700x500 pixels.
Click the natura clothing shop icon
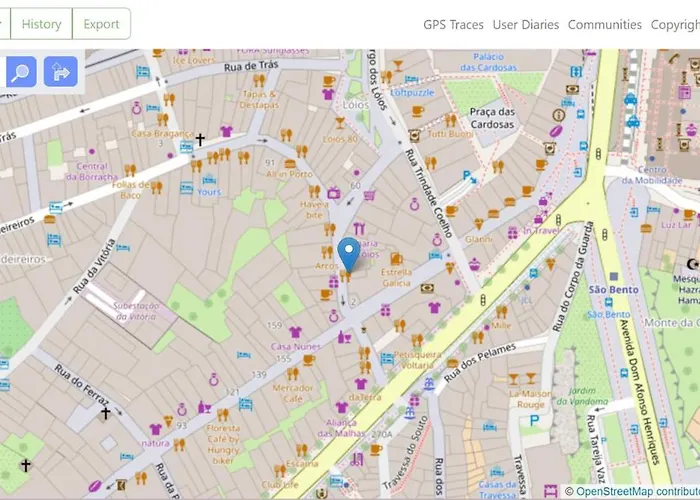click(155, 429)
